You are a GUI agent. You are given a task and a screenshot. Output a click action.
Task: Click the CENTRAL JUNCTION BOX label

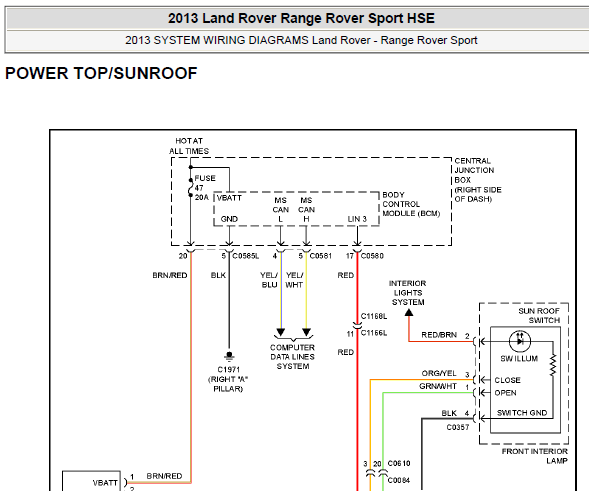(x=478, y=180)
